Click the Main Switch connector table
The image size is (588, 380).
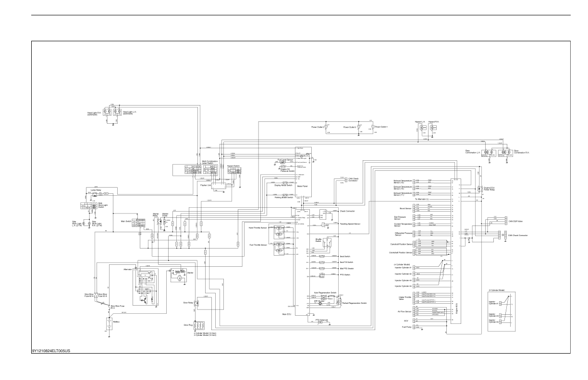tap(141, 223)
